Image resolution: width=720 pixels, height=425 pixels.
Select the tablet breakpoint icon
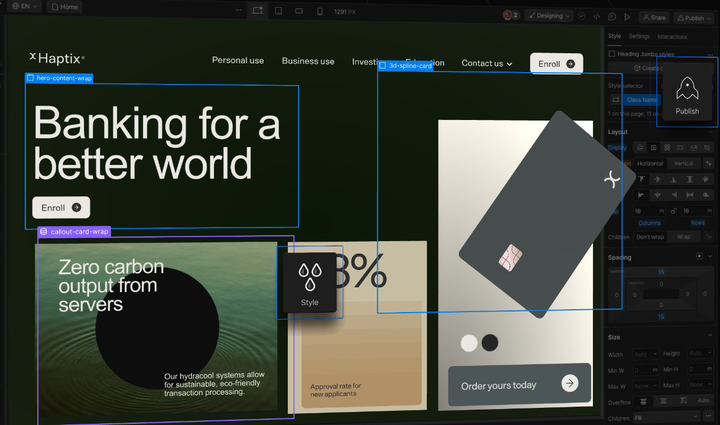point(278,11)
